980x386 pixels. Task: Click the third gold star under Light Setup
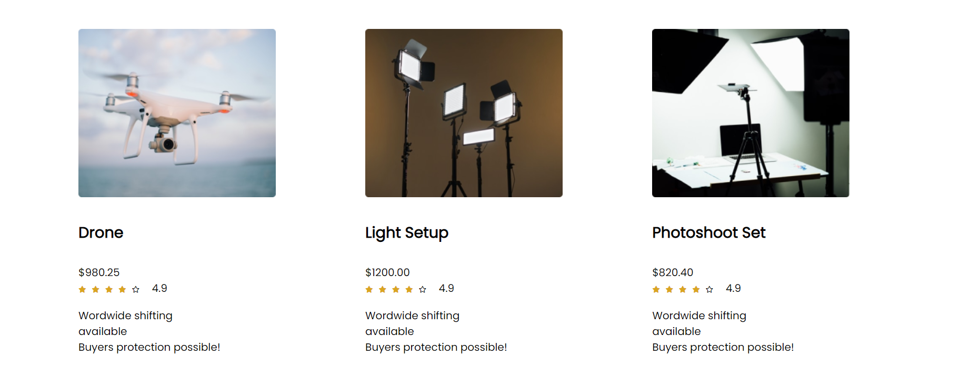(396, 288)
